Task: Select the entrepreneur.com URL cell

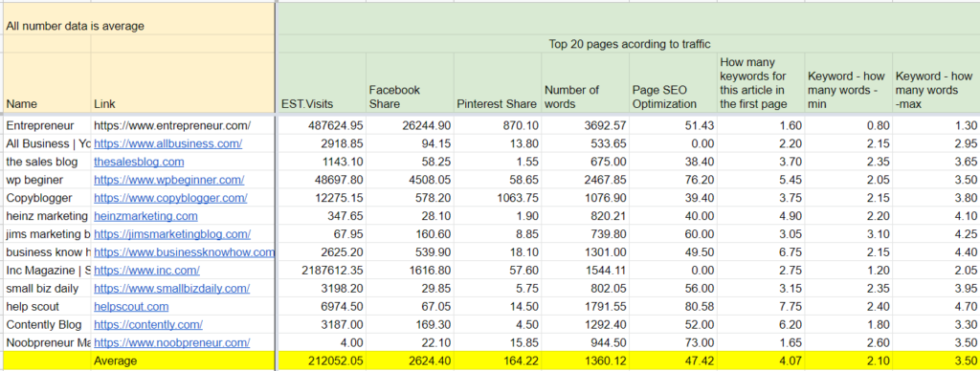Action: point(183,125)
